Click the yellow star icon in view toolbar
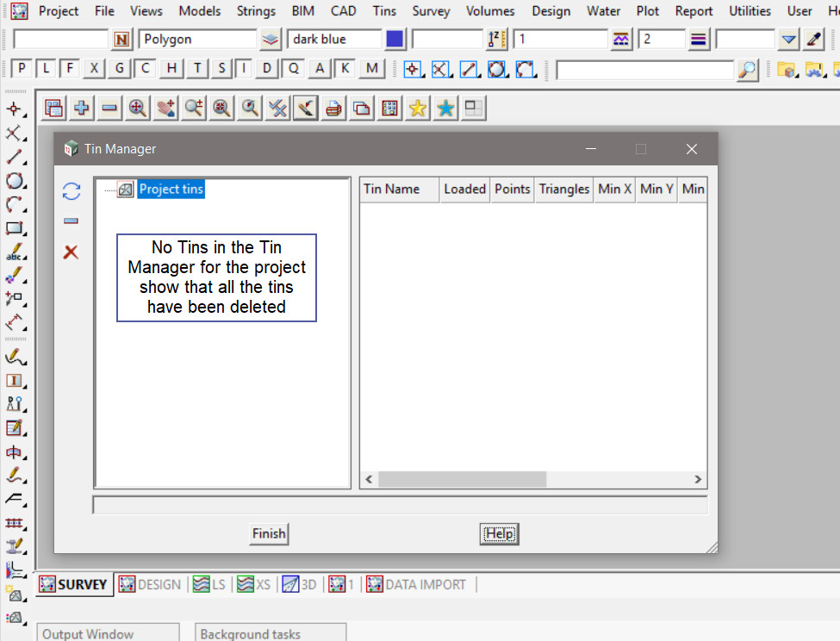Screen dimensions: 840x641 coord(418,108)
